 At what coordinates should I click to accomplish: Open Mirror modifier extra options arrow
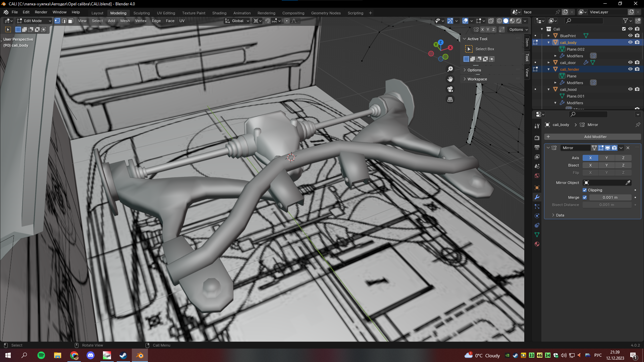coord(621,148)
